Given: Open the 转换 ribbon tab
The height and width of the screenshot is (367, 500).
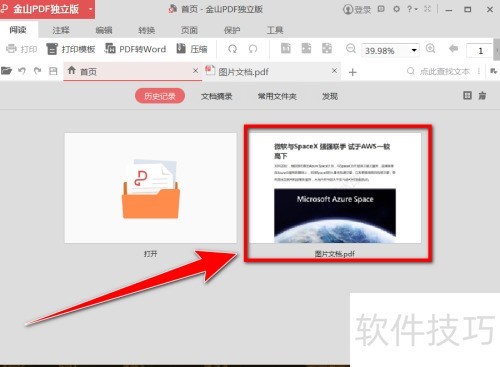Looking at the screenshot, I should (147, 30).
